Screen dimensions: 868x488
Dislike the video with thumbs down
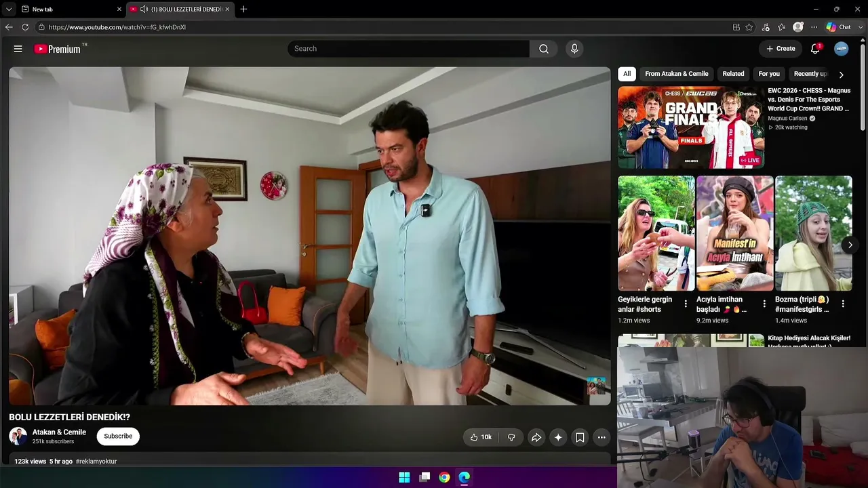(x=511, y=437)
